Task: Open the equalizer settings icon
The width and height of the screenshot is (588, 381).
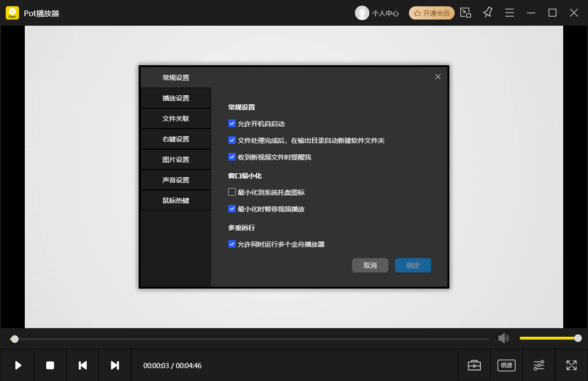Action: click(539, 365)
